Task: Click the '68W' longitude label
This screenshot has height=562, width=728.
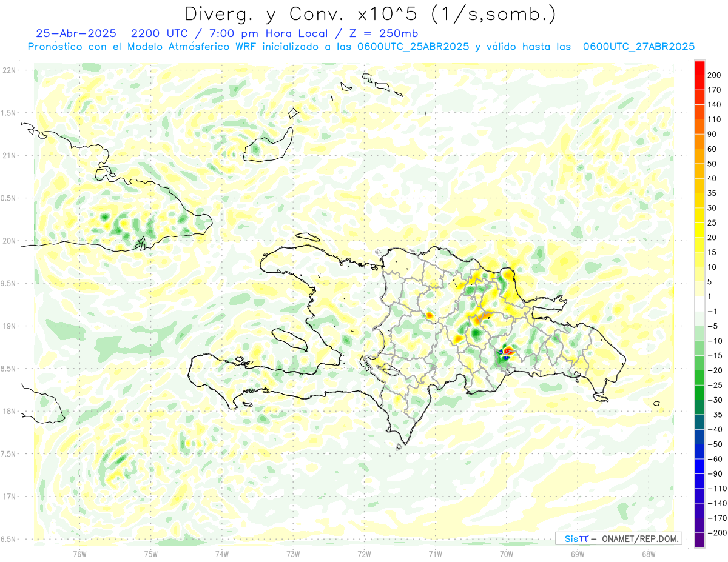Action: (x=649, y=554)
